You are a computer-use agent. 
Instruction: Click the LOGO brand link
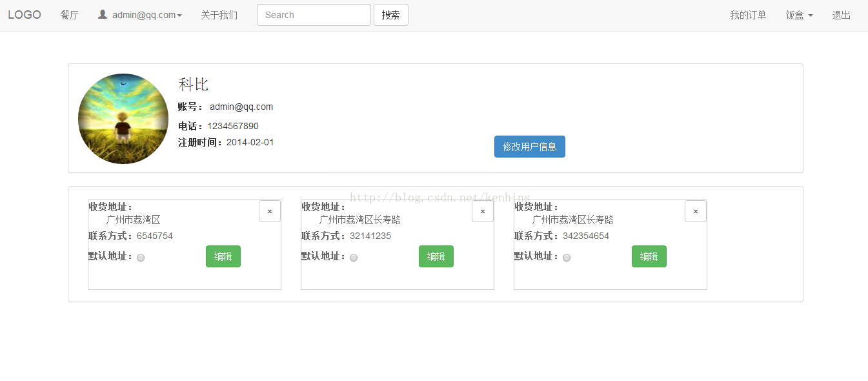[x=25, y=15]
